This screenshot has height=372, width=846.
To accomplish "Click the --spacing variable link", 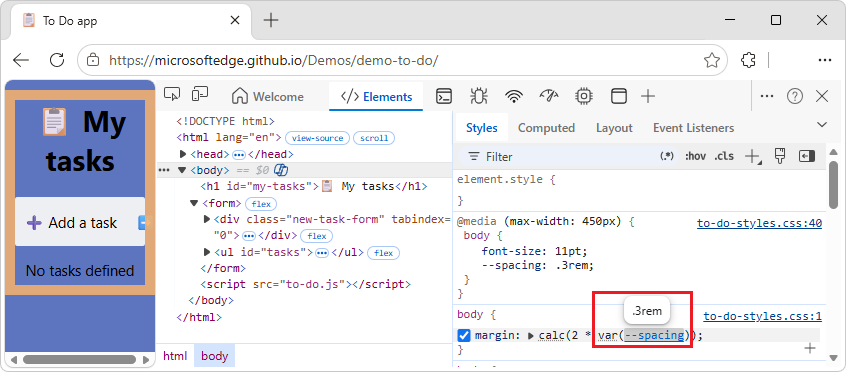I will click(654, 335).
